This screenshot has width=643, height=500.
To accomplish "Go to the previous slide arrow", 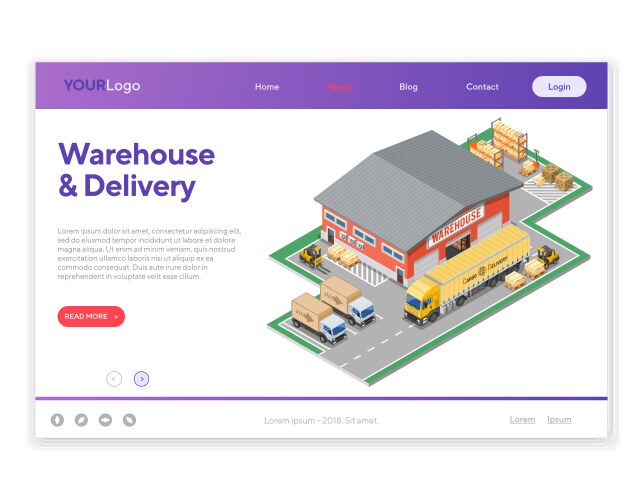I will [114, 379].
